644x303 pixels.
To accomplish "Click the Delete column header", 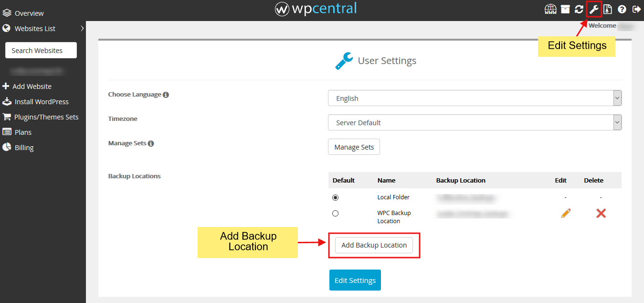I will [x=594, y=181].
